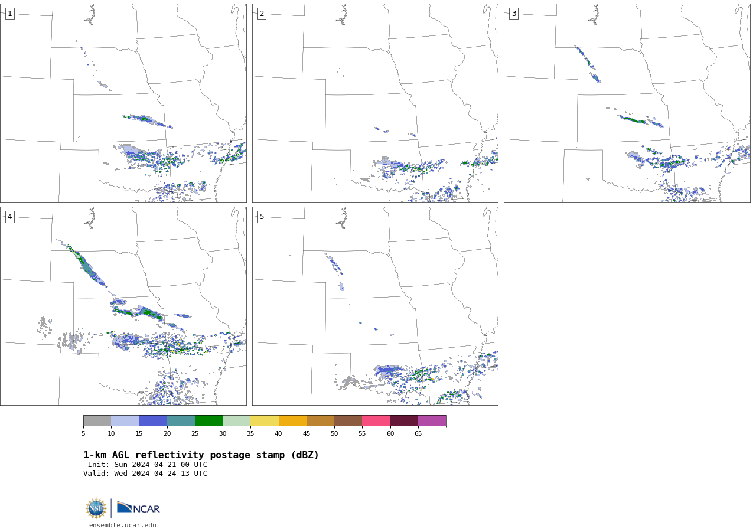
Task: Click the panel number 4 label
Action: tap(9, 217)
